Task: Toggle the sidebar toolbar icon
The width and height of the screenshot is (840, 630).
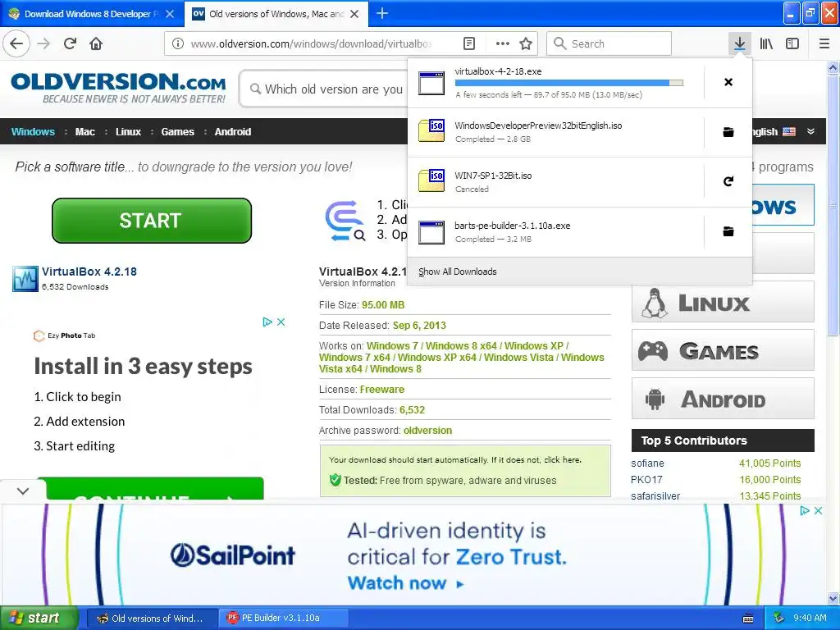Action: point(792,43)
